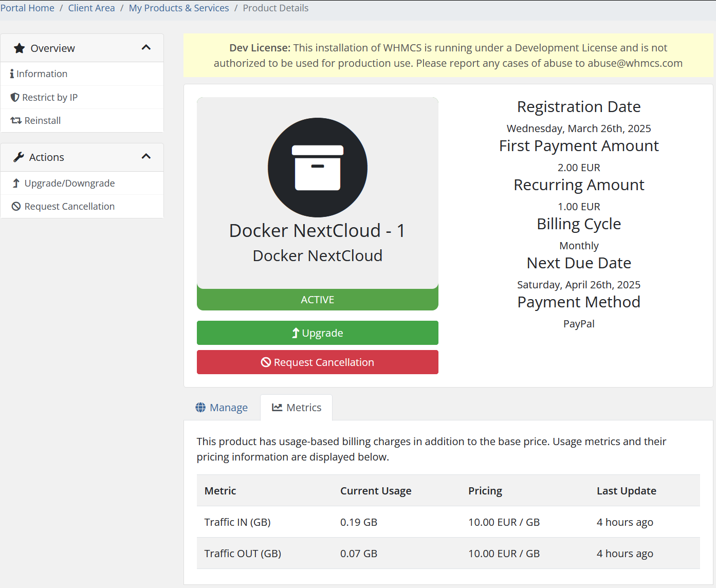This screenshot has width=716, height=588.
Task: Go to Portal Home breadcrumb
Action: click(x=27, y=8)
